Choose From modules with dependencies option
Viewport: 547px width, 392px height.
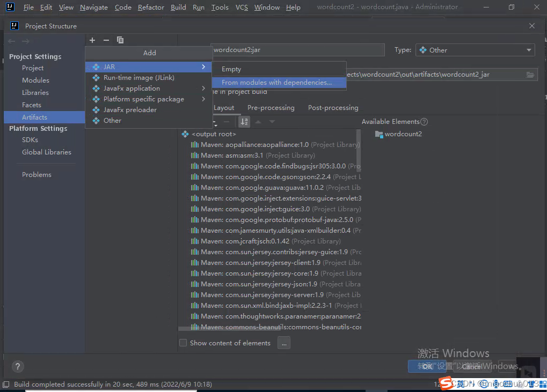(276, 83)
